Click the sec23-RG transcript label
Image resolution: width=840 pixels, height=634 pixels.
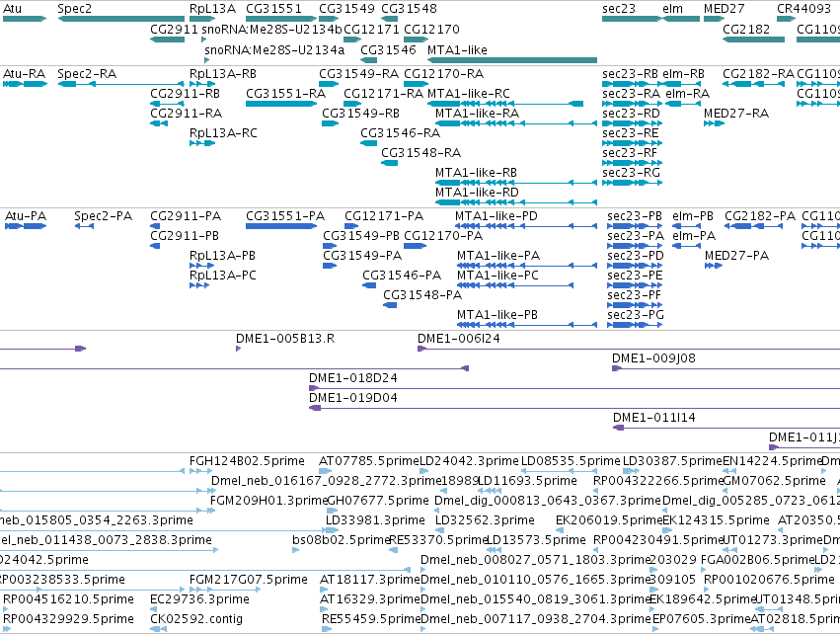(631, 172)
